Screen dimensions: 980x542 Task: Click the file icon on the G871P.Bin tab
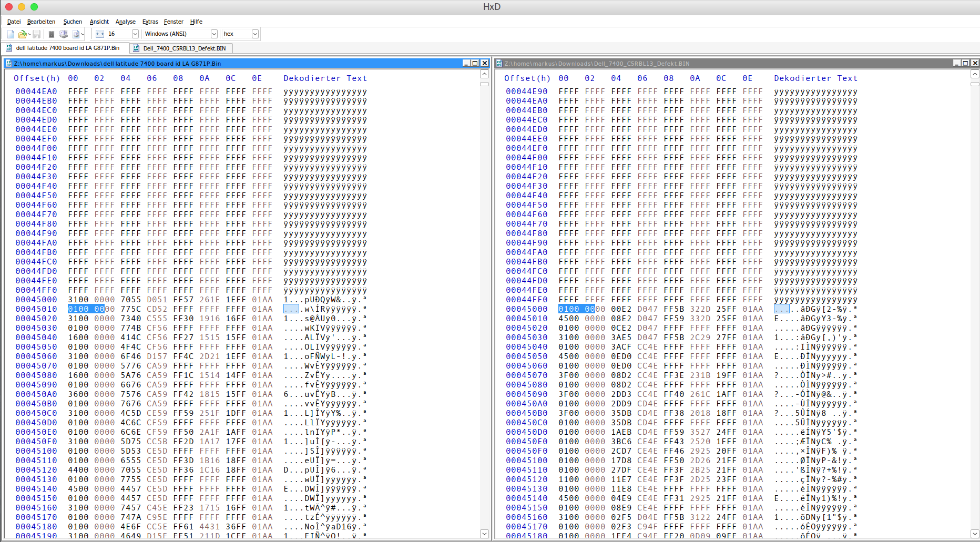9,48
